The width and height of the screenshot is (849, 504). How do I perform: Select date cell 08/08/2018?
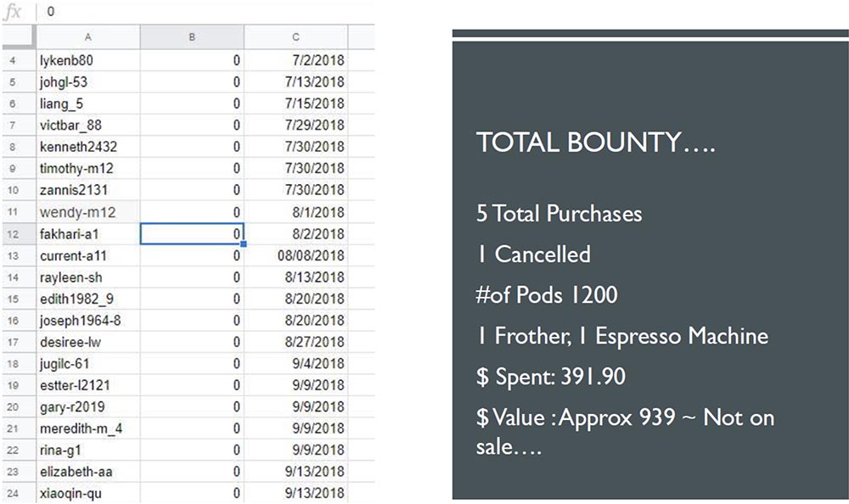coord(295,255)
